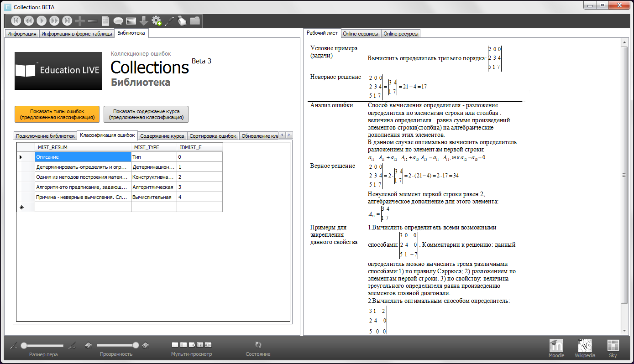This screenshot has height=364, width=634.
Task: Add a record with the plus icon
Action: click(80, 21)
